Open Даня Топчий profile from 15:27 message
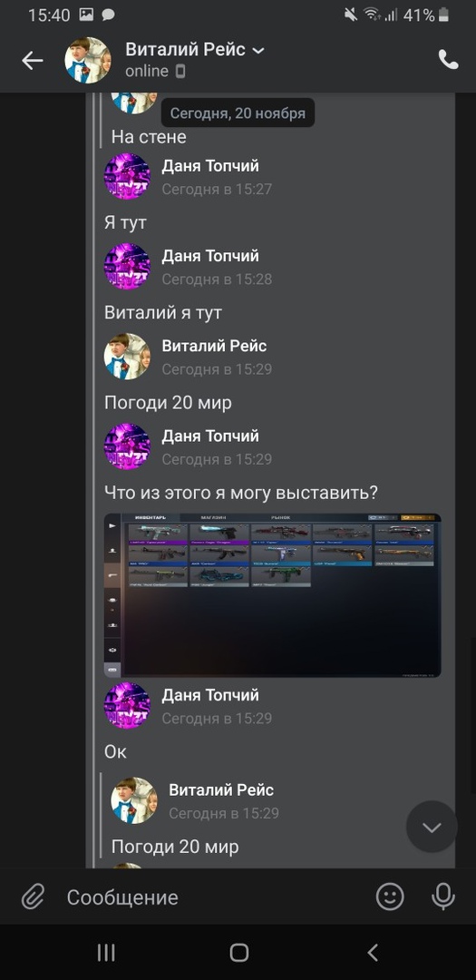 [209, 166]
